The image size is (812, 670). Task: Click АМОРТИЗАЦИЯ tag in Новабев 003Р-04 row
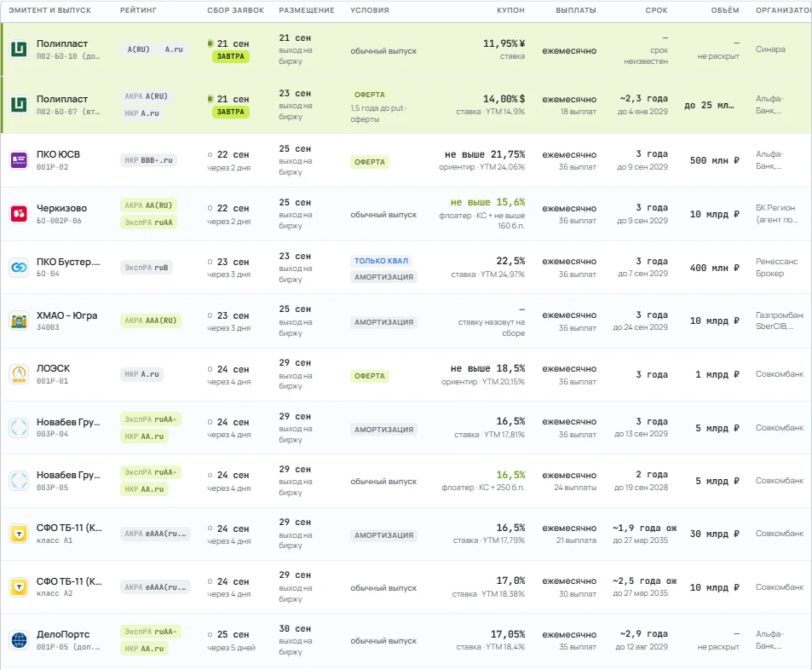(383, 430)
